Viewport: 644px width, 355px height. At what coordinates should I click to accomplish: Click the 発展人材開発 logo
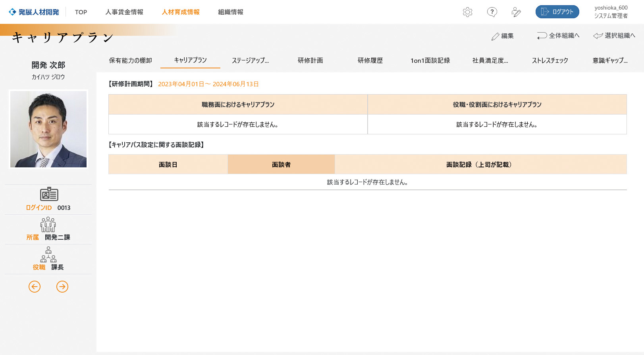point(34,12)
